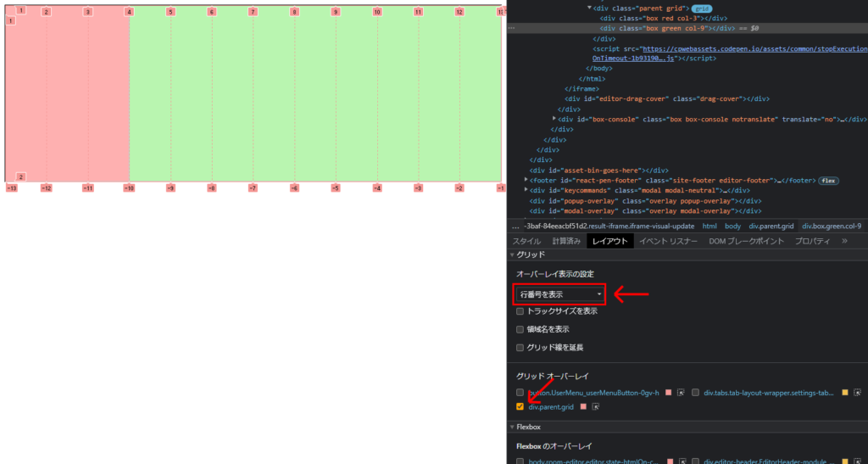The height and width of the screenshot is (464, 868).
Task: Enable グリッド線を延長 checkbox
Action: tap(520, 348)
